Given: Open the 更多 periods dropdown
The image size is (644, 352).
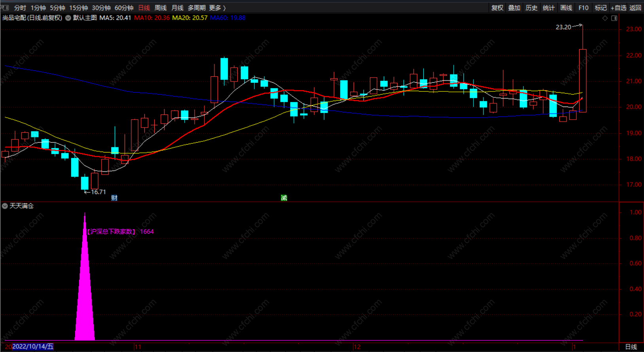Looking at the screenshot, I should [x=218, y=8].
